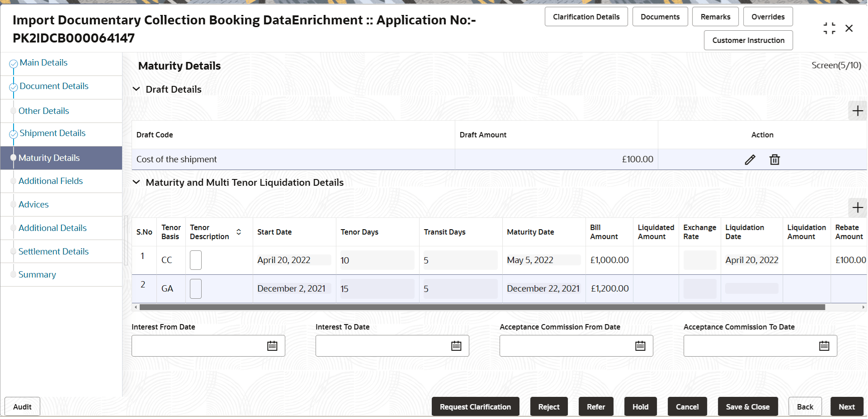This screenshot has width=868, height=419.
Task: Open the Interest From Date calendar picker
Action: click(x=272, y=346)
